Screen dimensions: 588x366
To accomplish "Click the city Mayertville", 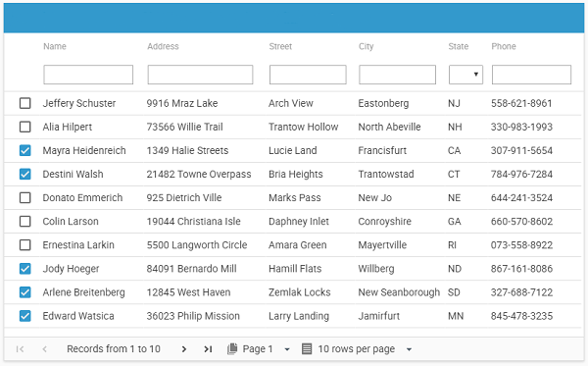I will point(382,245).
